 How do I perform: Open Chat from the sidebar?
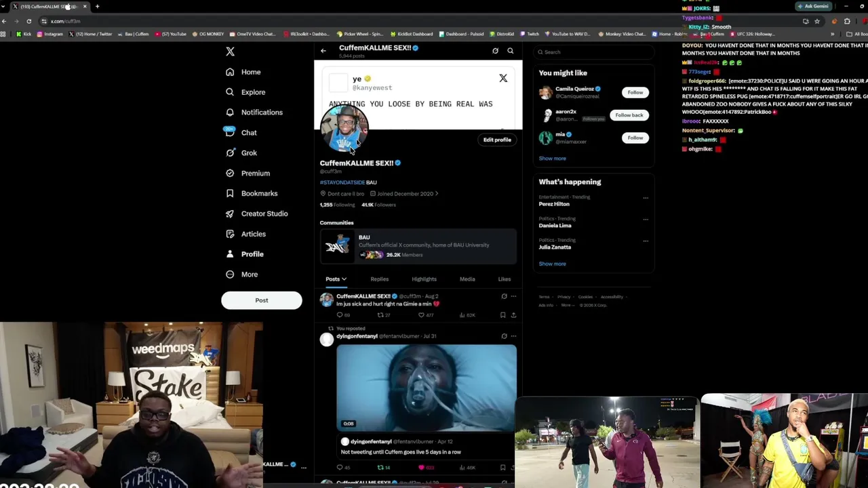click(x=241, y=133)
